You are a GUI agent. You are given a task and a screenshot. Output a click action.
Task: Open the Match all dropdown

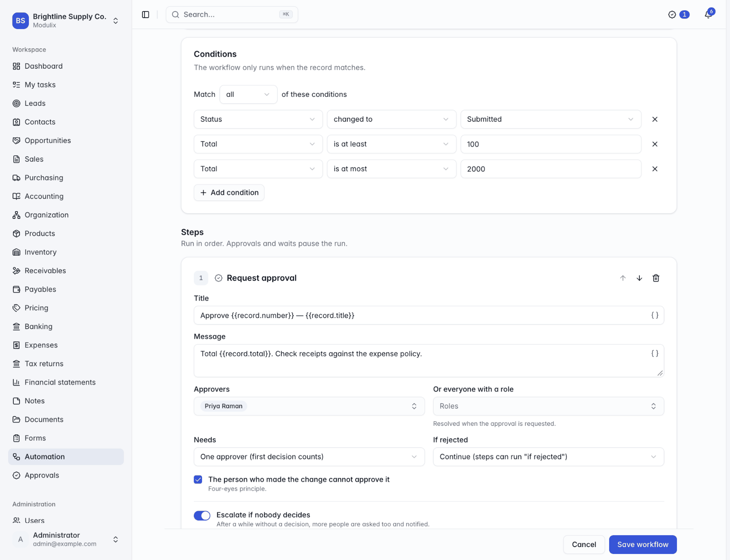(248, 94)
